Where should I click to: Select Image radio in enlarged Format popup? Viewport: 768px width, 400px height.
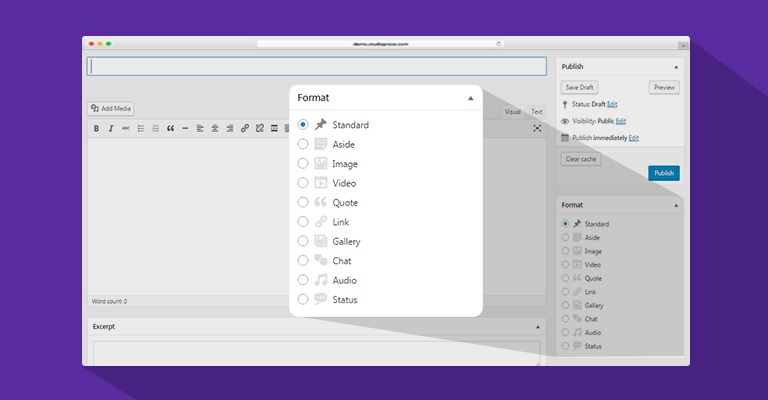303,163
